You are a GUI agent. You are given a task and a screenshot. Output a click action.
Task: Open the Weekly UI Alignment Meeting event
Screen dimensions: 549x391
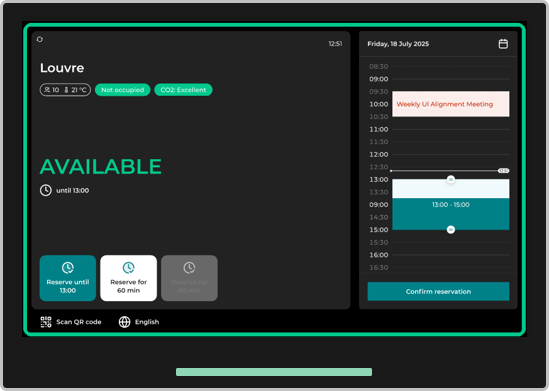451,104
